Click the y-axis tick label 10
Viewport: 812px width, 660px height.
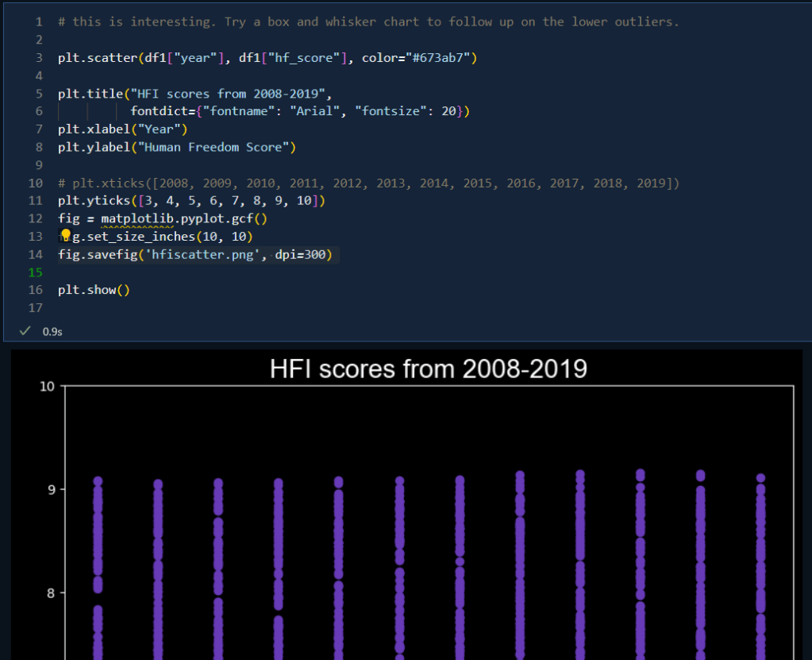point(47,387)
